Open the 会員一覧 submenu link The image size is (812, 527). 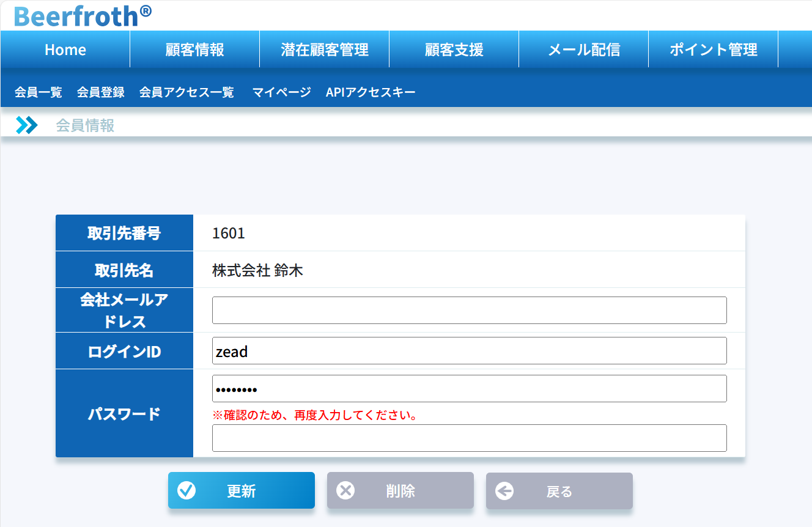click(x=38, y=92)
